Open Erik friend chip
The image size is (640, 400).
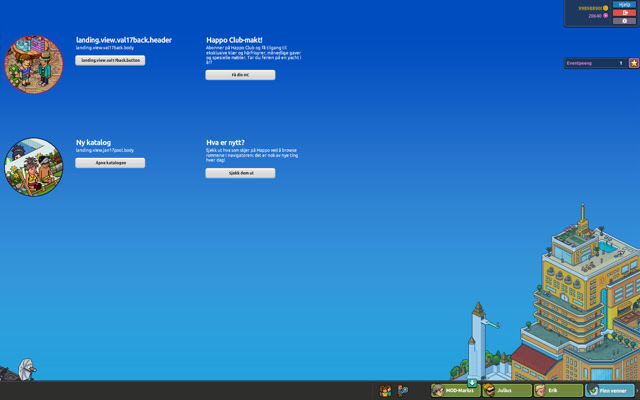(x=558, y=391)
